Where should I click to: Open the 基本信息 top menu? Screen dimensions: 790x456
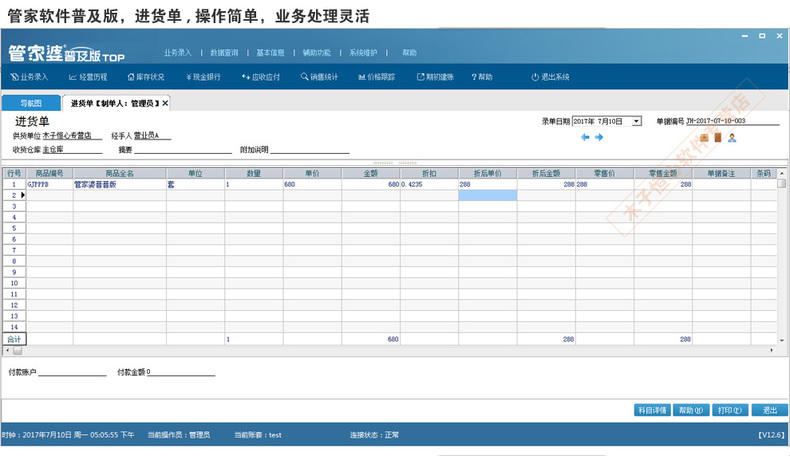tap(271, 52)
